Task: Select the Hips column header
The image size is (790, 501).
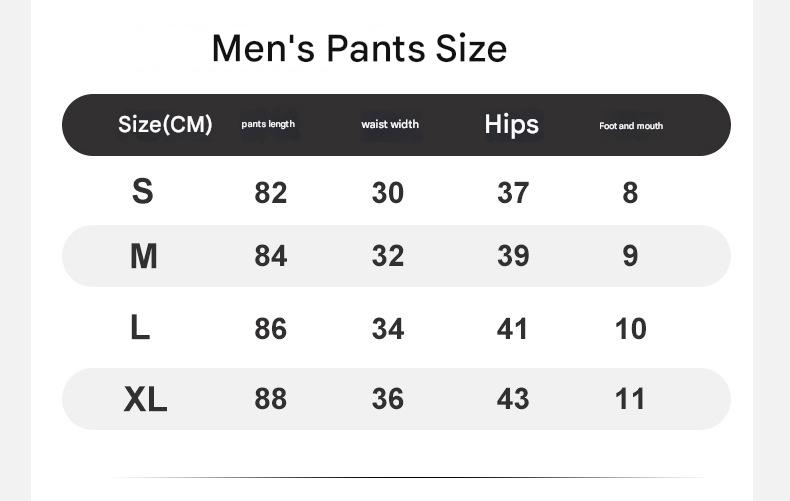Action: click(511, 124)
